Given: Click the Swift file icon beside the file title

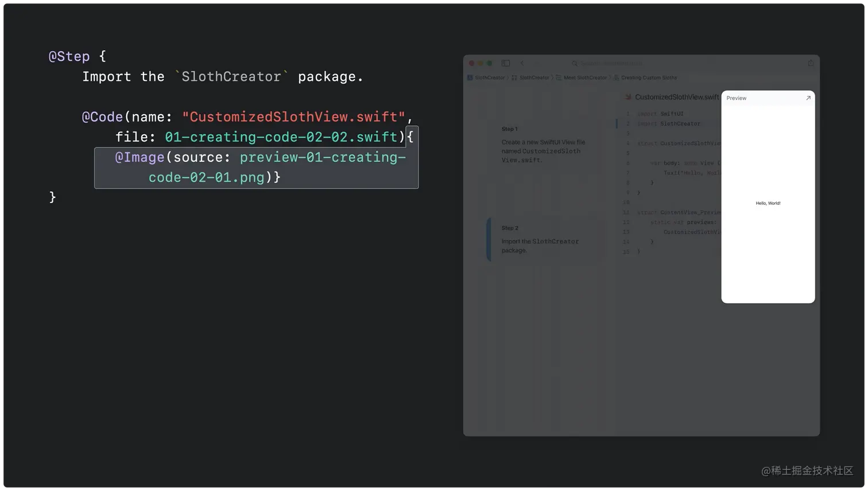Looking at the screenshot, I should click(629, 97).
